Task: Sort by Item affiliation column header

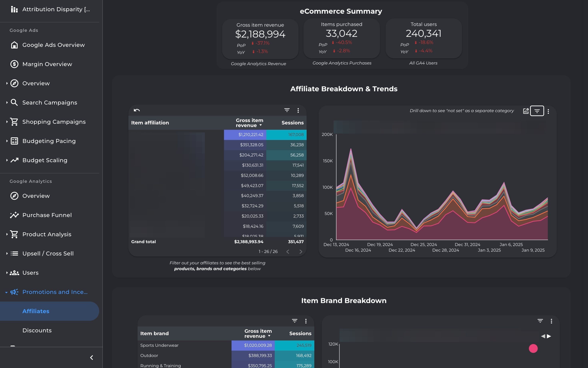Action: 150,123
